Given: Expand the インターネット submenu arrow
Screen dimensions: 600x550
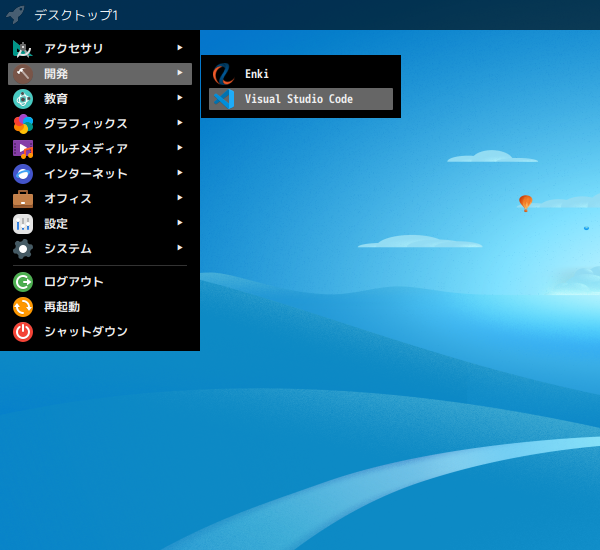Looking at the screenshot, I should pos(180,173).
